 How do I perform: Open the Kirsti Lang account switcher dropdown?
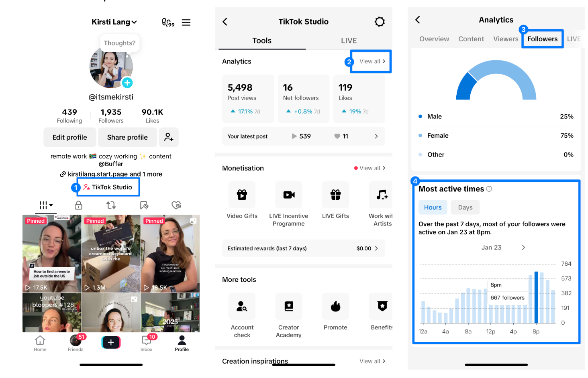[114, 22]
